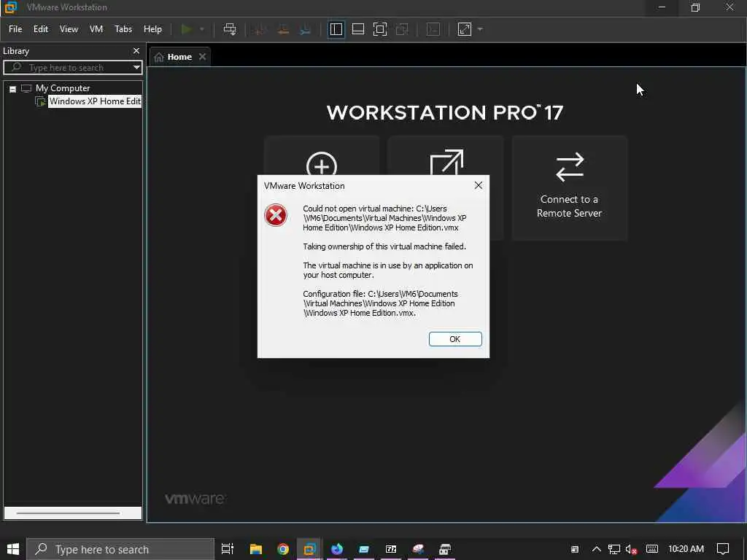
Task: Toggle the library sidebar view icon
Action: click(x=336, y=29)
